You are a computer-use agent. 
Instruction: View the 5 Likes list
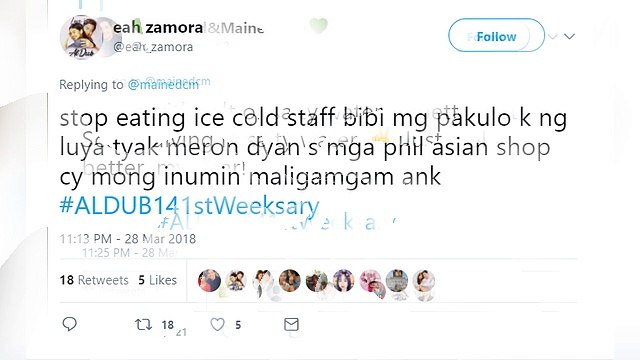(158, 280)
